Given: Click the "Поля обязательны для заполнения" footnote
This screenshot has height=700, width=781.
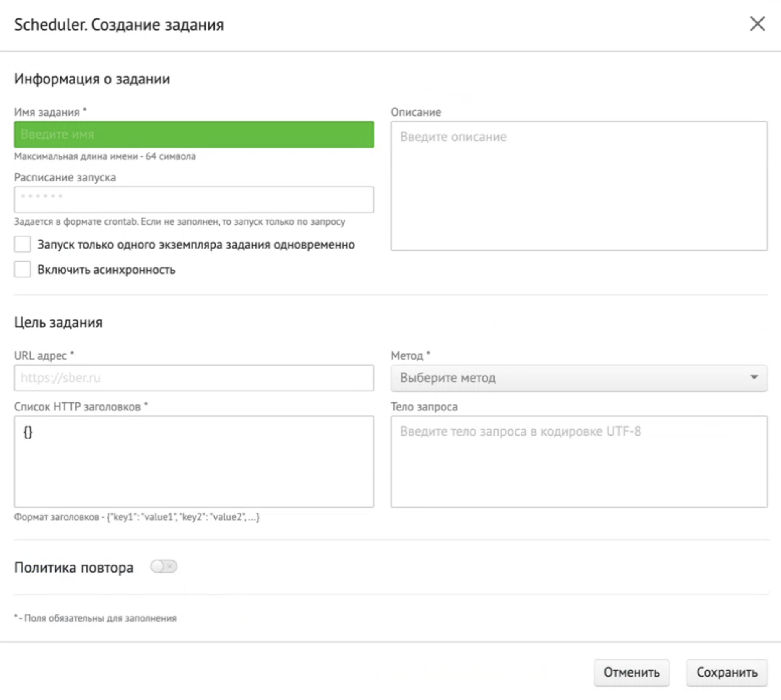Looking at the screenshot, I should 96,618.
